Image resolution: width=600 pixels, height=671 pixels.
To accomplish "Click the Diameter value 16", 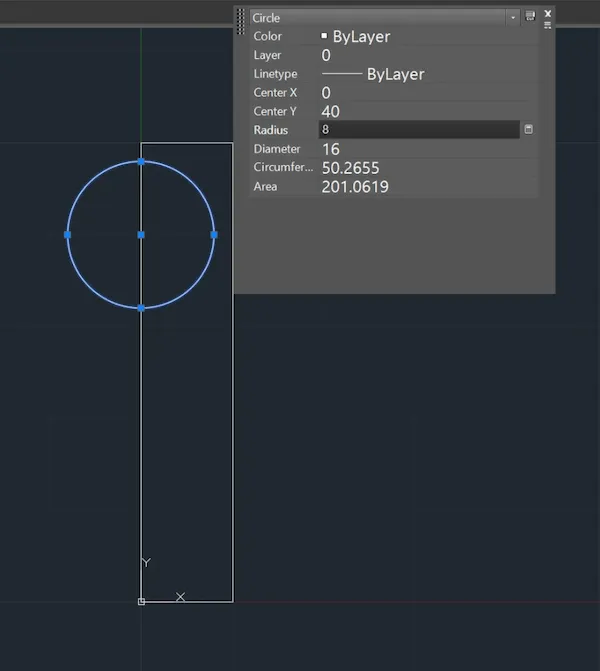I will coord(331,149).
